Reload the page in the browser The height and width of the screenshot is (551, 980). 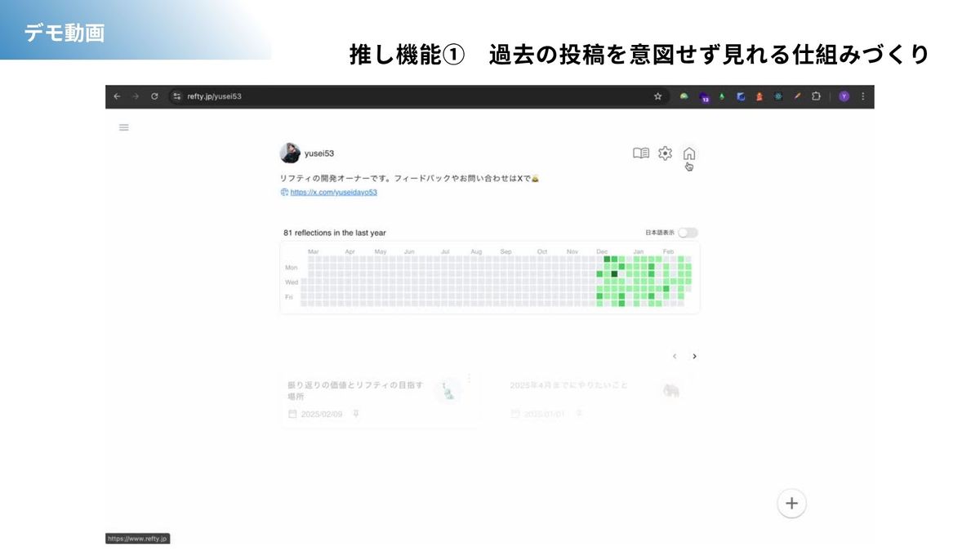(154, 96)
